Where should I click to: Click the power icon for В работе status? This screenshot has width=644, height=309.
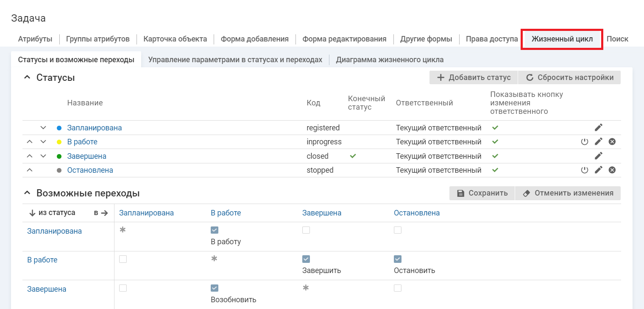click(585, 142)
